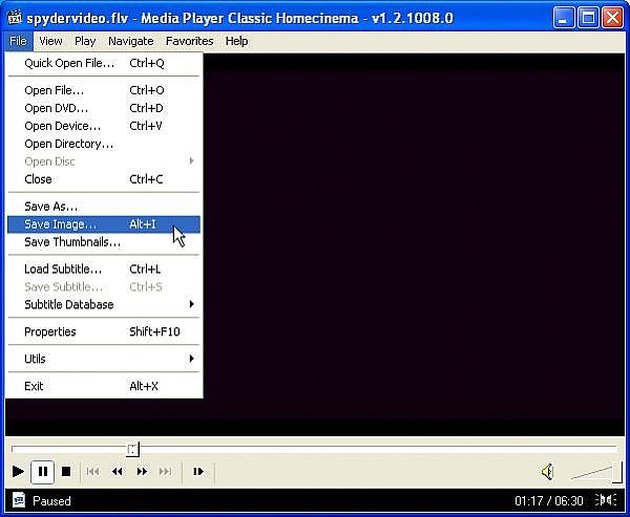Viewport: 630px width, 517px height.
Task: Expand the Utils submenu
Action: point(104,359)
